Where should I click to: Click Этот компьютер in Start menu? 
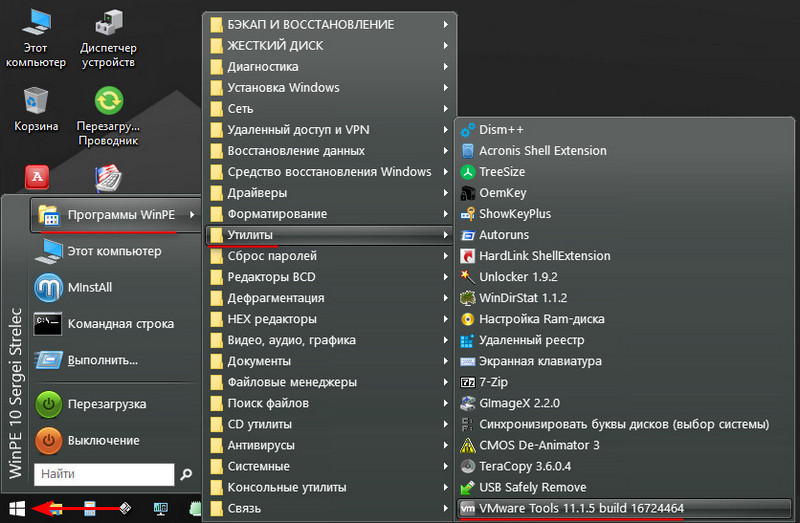pyautogui.click(x=116, y=251)
